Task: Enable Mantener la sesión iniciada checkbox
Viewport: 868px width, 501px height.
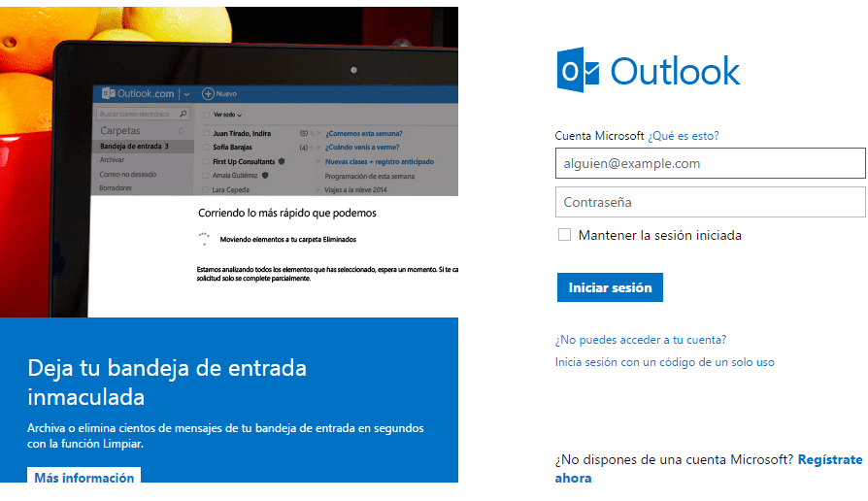Action: tap(564, 235)
